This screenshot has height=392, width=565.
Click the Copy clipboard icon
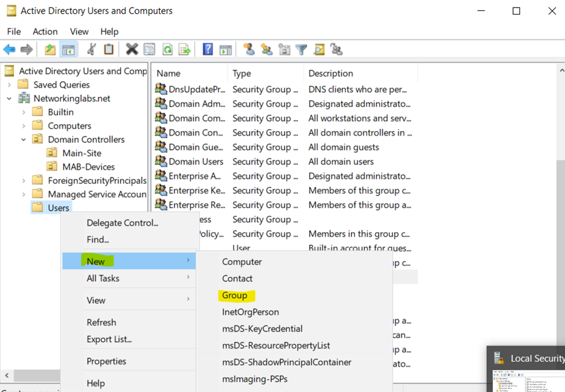tap(108, 50)
